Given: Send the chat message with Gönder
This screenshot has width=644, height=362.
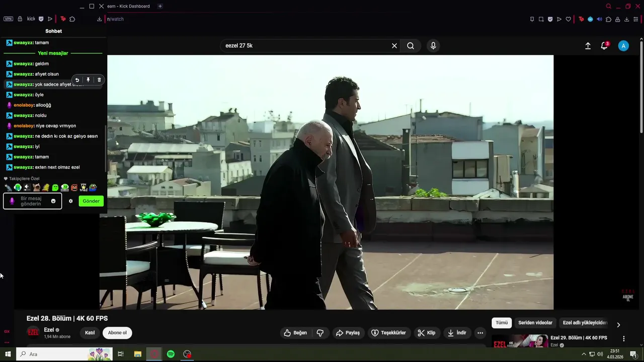Looking at the screenshot, I should point(91,201).
